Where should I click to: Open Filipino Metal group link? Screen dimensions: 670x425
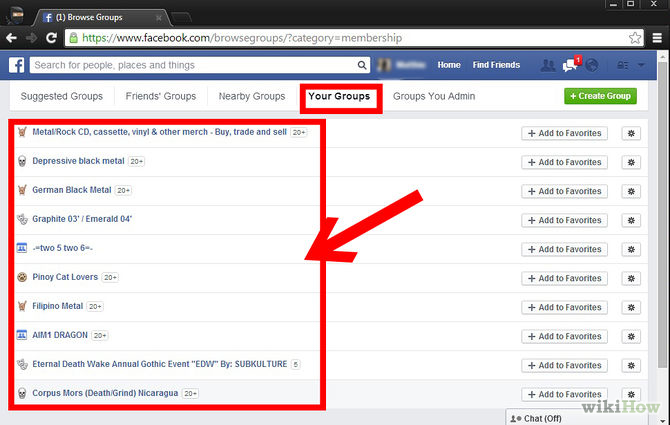[58, 306]
